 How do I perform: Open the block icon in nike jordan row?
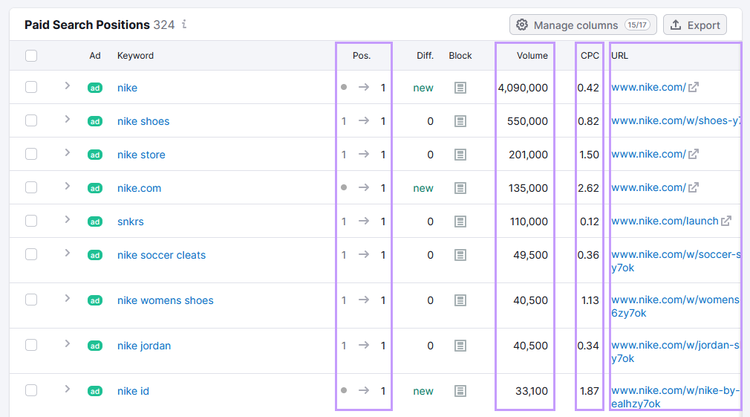[460, 345]
